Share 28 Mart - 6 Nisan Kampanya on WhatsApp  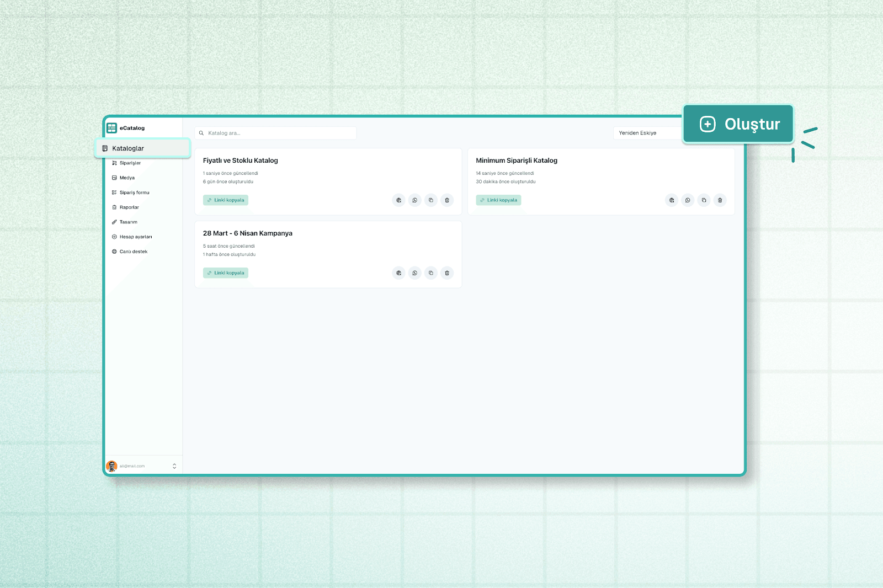point(414,273)
